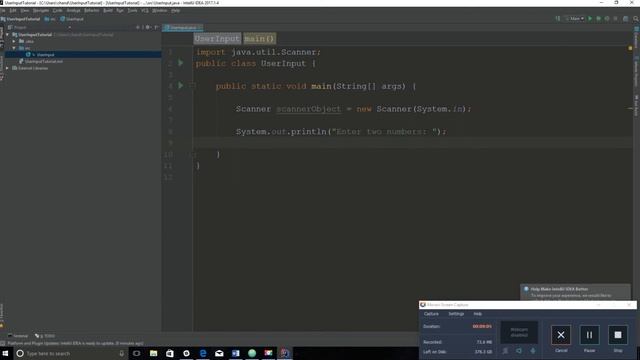Open the View menu
This screenshot has height=360, width=640.
click(x=25, y=11)
